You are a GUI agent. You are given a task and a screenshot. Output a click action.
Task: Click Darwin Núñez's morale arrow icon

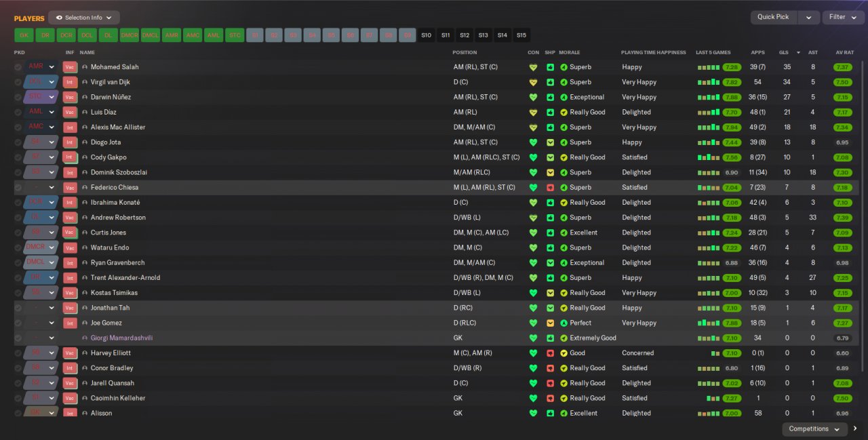coord(564,97)
